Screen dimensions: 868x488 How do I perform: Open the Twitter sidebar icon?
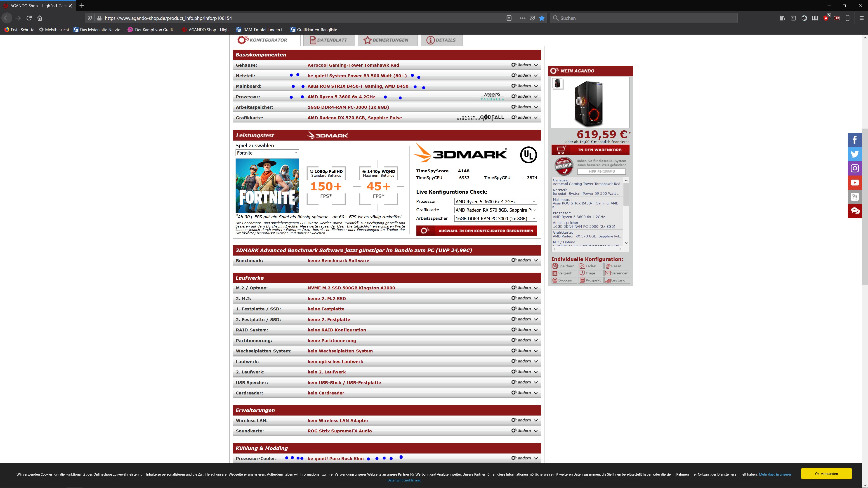pos(854,154)
